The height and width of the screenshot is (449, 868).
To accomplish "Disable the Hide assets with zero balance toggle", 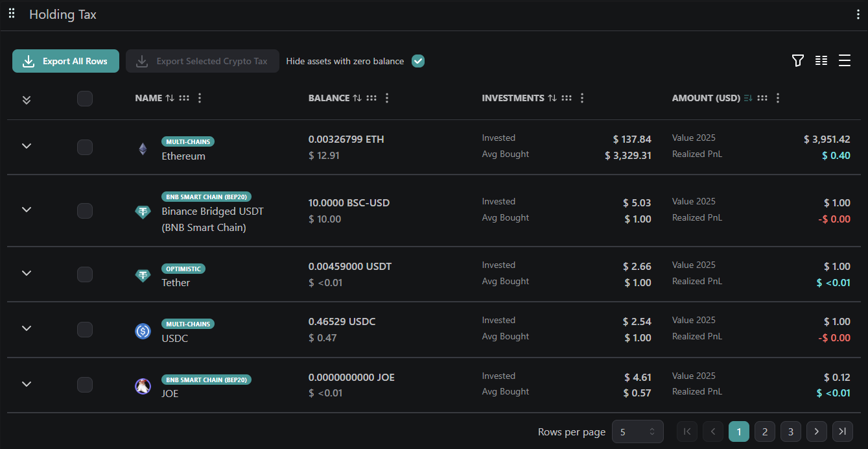I will coord(417,60).
